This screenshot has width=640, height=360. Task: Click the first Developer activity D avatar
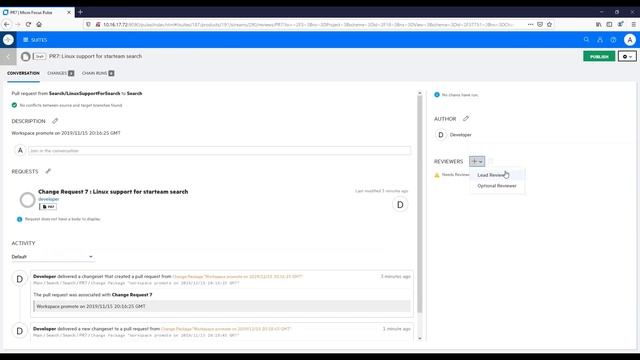tap(19, 279)
